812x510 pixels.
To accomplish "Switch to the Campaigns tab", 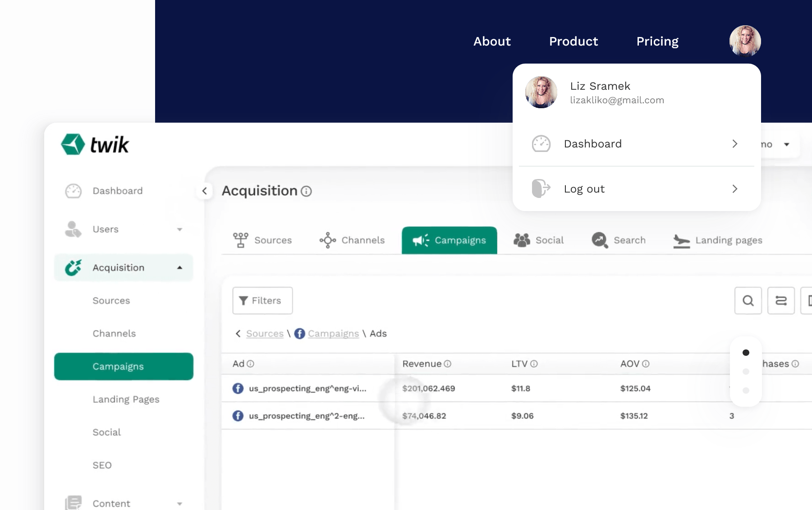I will pos(449,240).
